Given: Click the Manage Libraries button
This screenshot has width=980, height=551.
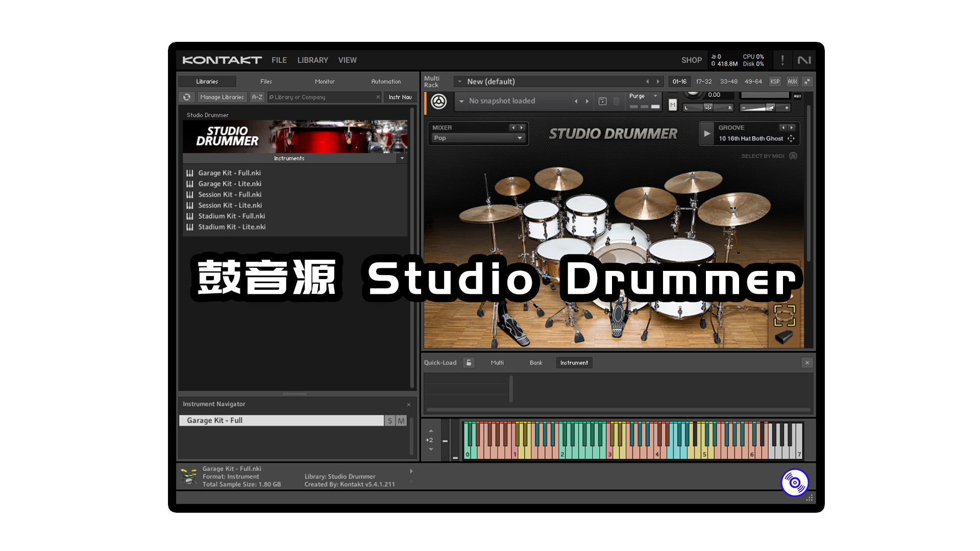Looking at the screenshot, I should 222,97.
